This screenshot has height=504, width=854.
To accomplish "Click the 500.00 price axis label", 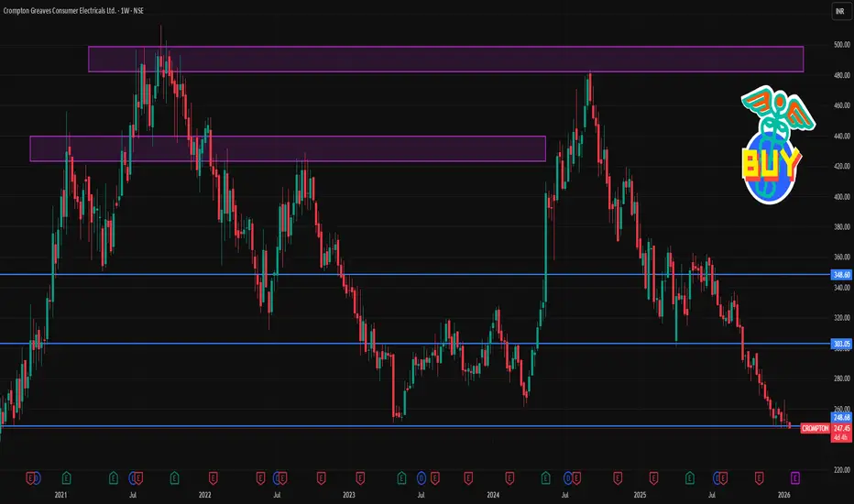I will (x=841, y=45).
